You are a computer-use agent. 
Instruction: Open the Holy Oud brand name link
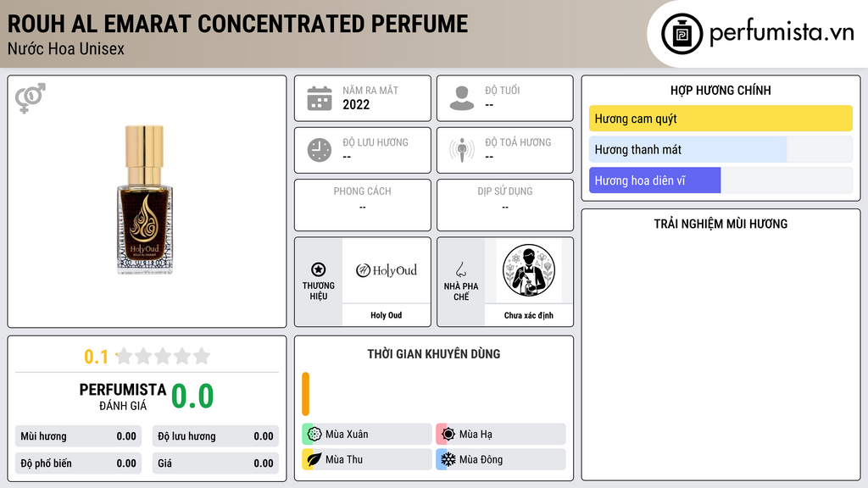387,315
